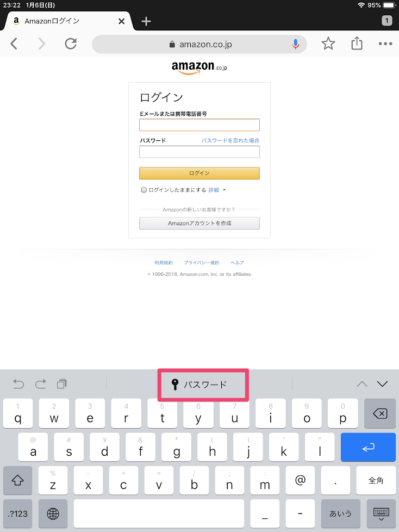Viewport: 399px width, 532px height.
Task: Tap the keyboard undo arrow
Action: tap(18, 383)
